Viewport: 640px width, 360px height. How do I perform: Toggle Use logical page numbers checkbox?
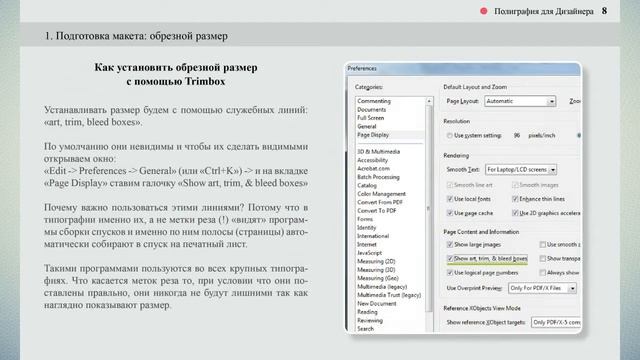click(450, 273)
